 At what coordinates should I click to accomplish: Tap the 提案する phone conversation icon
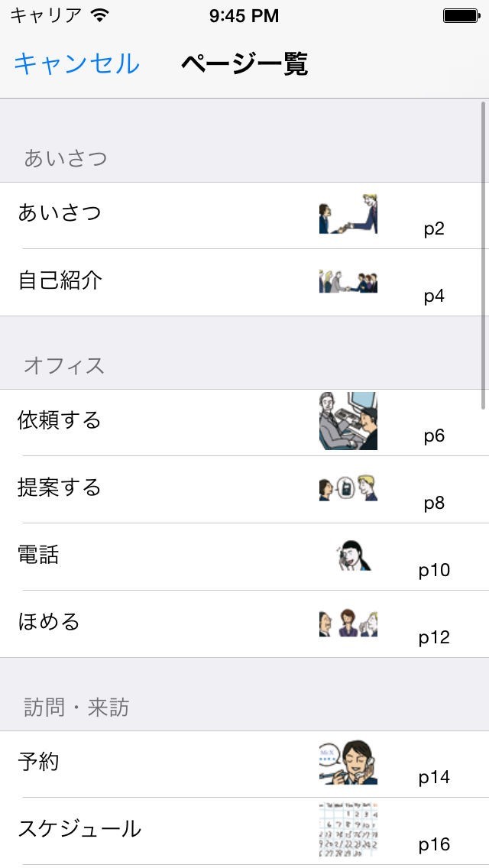pyautogui.click(x=348, y=488)
